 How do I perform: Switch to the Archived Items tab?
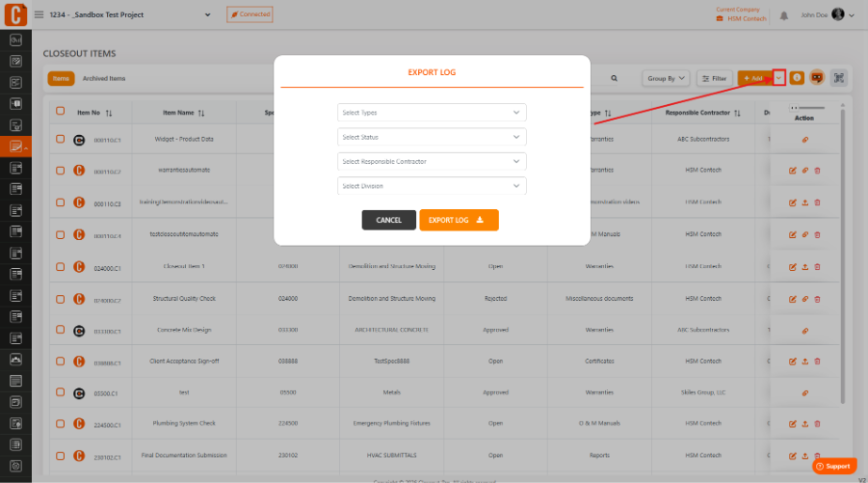pyautogui.click(x=104, y=79)
